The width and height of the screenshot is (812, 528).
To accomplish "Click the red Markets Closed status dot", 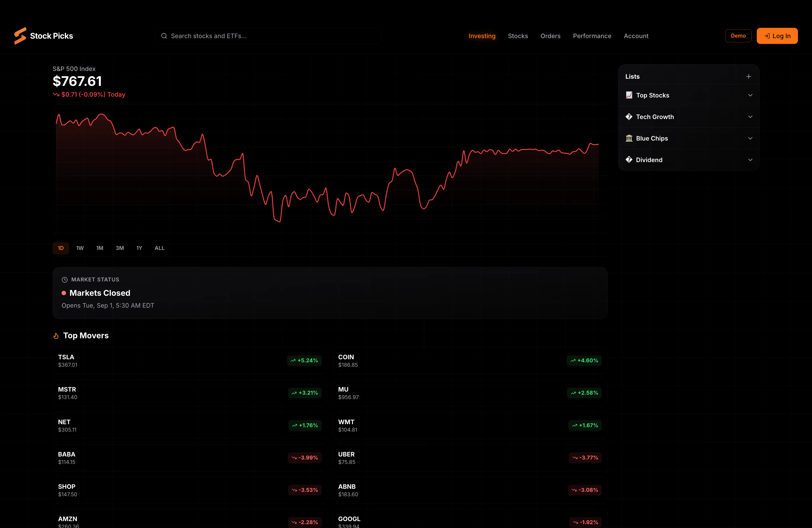I will tap(64, 293).
